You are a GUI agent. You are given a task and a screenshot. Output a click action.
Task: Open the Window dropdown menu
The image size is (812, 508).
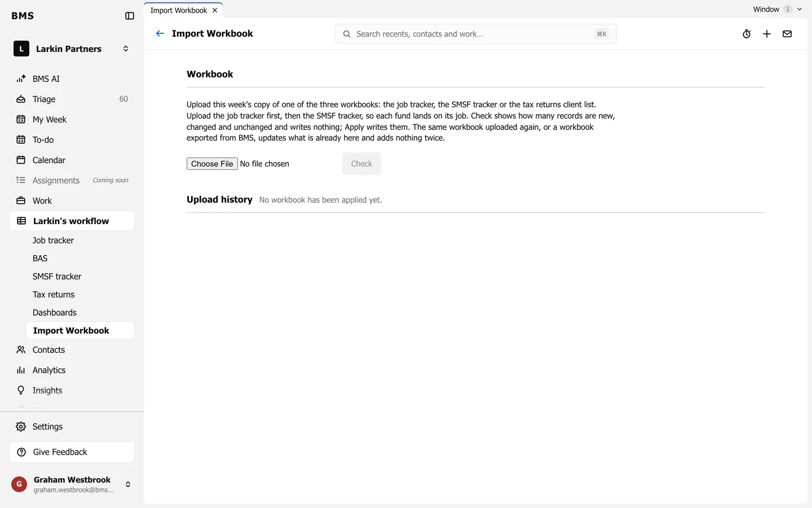tap(778, 9)
